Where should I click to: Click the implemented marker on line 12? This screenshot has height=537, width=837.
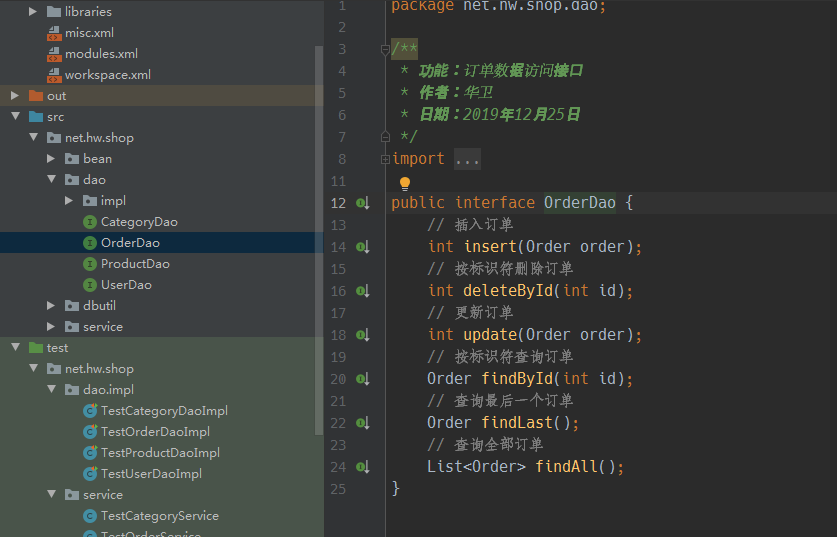(x=363, y=203)
